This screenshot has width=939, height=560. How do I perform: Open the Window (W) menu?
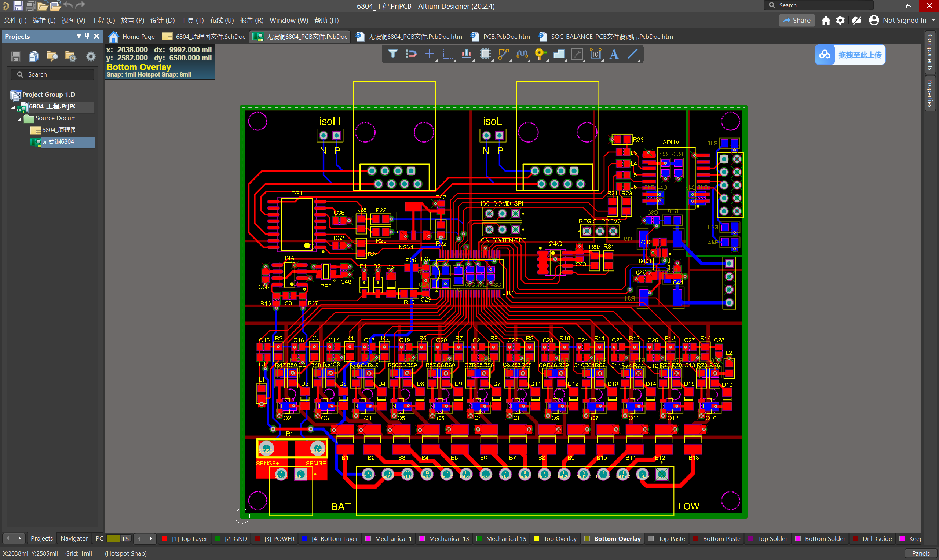[288, 21]
